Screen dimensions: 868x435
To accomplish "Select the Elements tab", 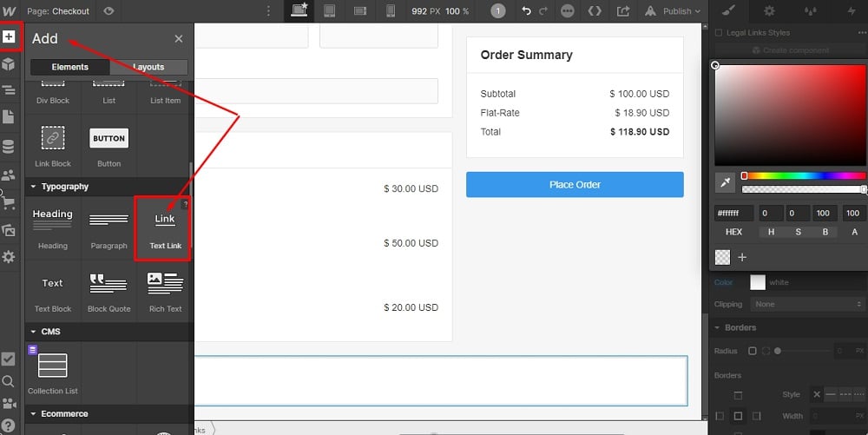I will pos(69,67).
